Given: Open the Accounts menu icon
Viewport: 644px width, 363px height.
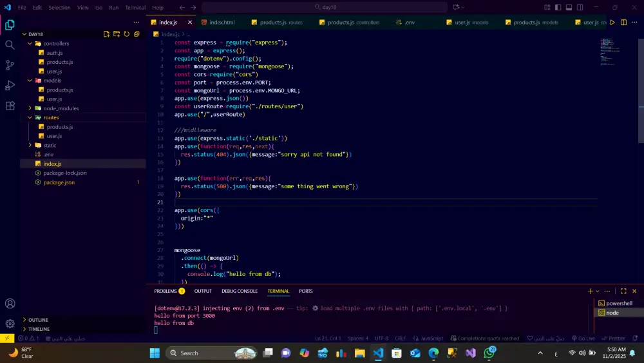Looking at the screenshot, I should pos(10,304).
